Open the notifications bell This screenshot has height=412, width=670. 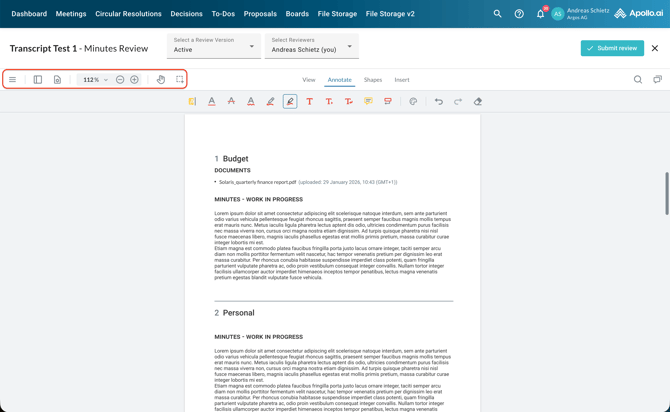(x=540, y=14)
